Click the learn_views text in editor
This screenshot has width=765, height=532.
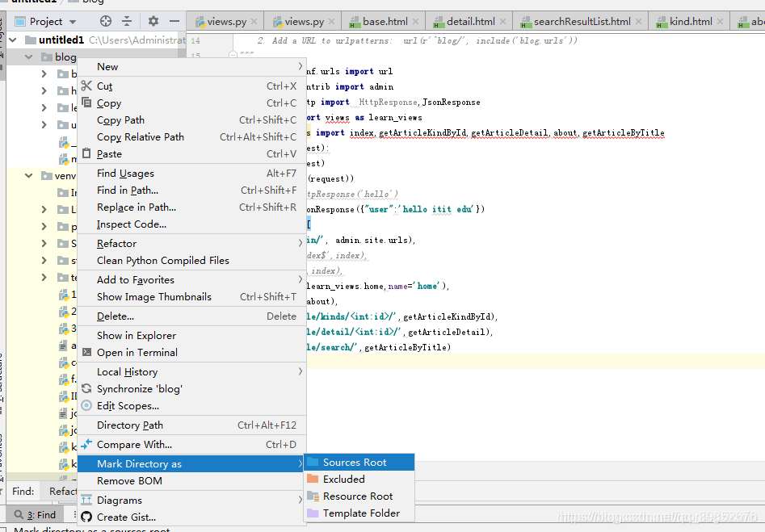[395, 117]
